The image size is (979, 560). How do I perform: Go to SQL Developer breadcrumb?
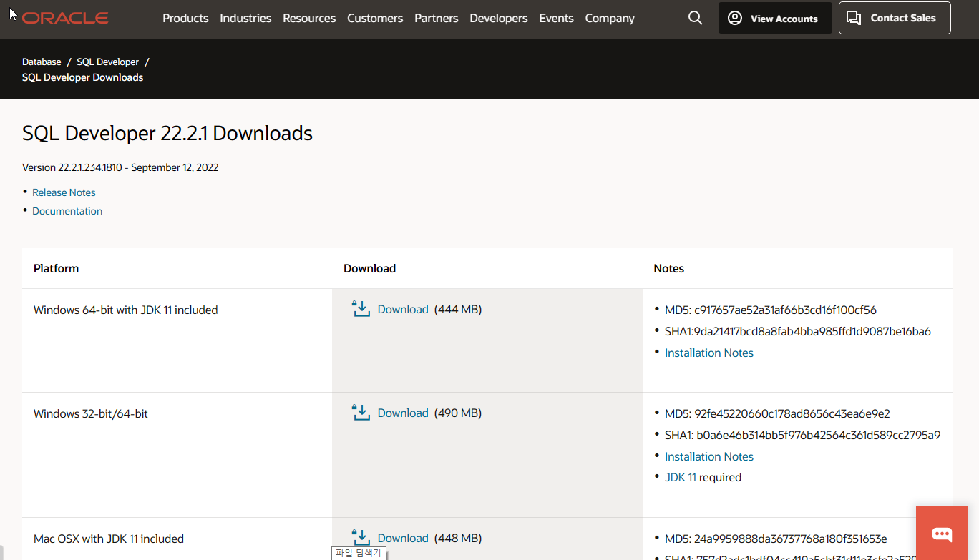pyautogui.click(x=108, y=62)
